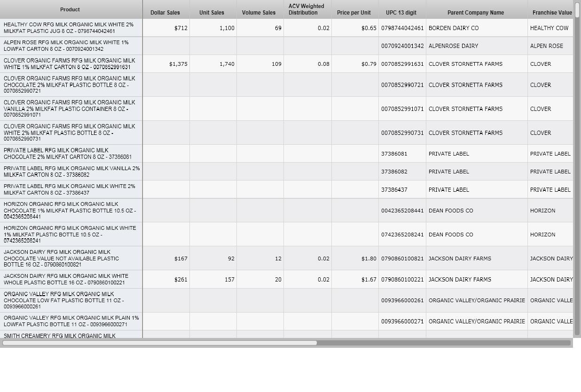Screen dimensions: 581x392
Task: Click the BORDEN DAIRY CO parent company cell
Action: pyautogui.click(x=454, y=28)
